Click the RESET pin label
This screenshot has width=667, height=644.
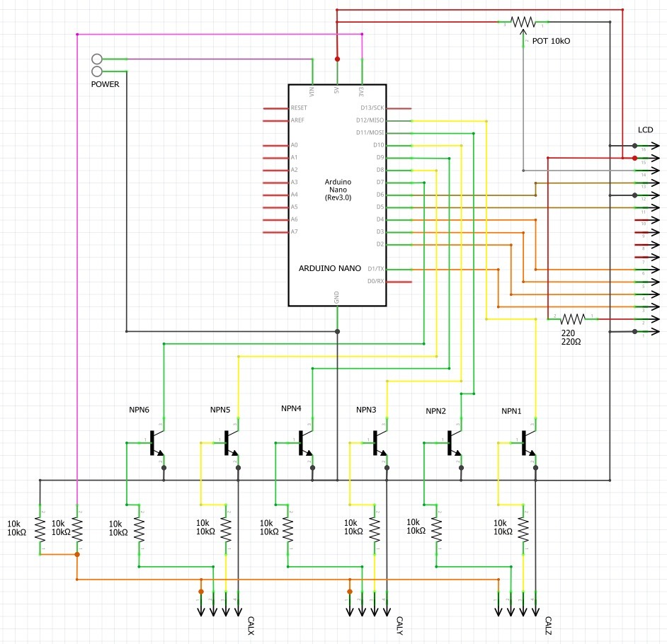coord(299,108)
